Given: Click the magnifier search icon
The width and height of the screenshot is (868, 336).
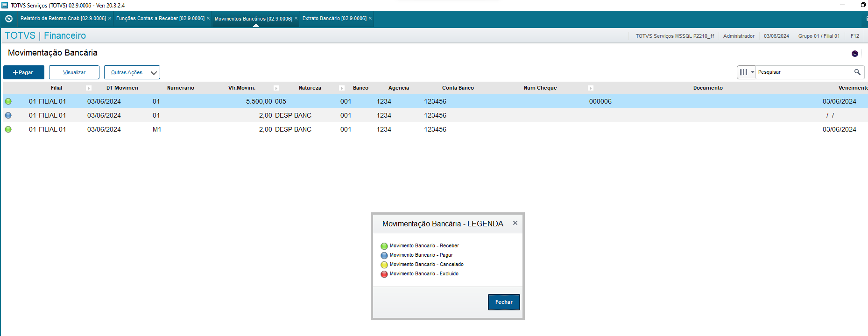Looking at the screenshot, I should pos(857,72).
